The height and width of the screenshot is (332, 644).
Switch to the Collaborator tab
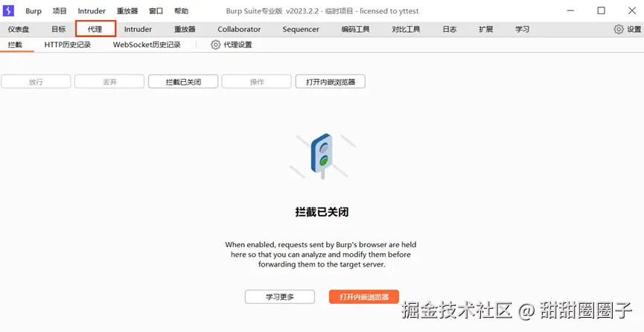(239, 29)
